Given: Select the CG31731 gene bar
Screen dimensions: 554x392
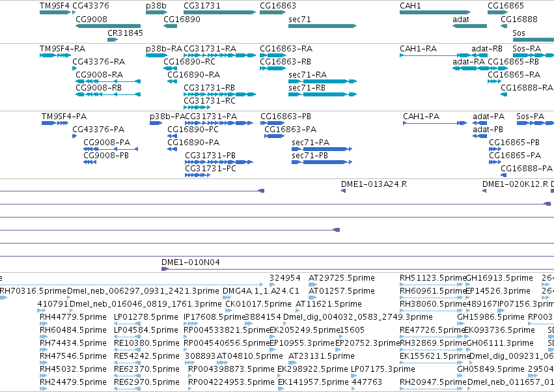Looking at the screenshot, I should (x=220, y=12).
